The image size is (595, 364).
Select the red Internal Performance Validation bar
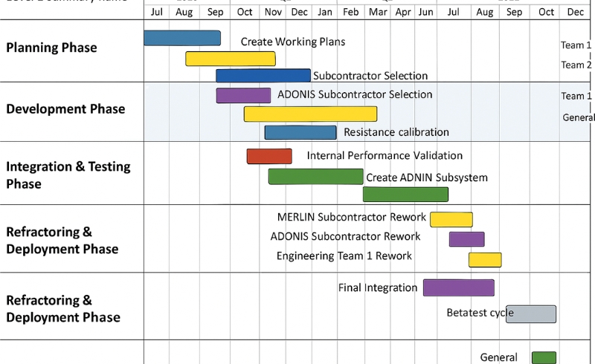click(269, 156)
